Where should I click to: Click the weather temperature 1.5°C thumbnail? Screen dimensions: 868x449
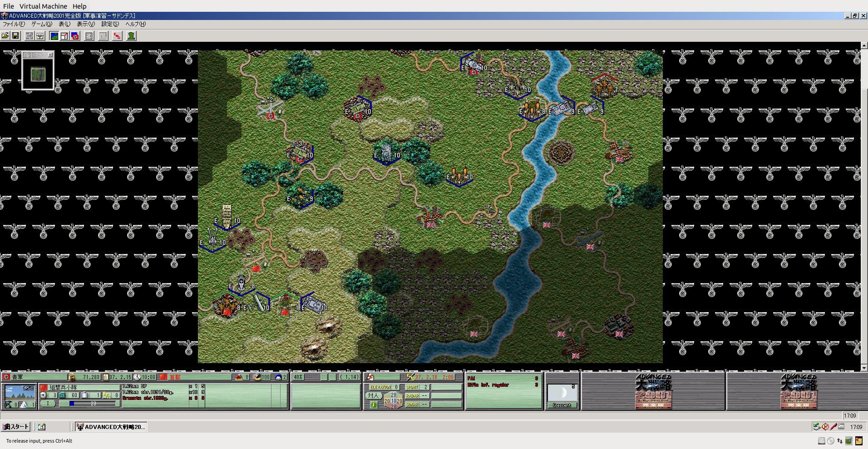tap(19, 393)
